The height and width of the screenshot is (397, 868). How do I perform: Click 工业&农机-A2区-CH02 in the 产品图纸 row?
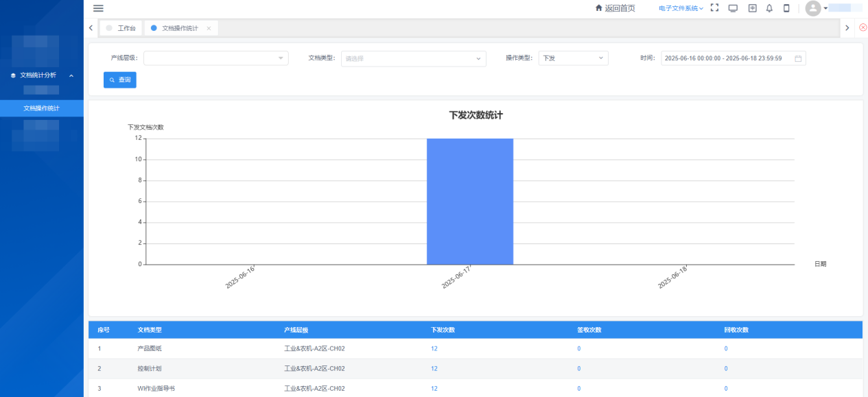(x=314, y=348)
